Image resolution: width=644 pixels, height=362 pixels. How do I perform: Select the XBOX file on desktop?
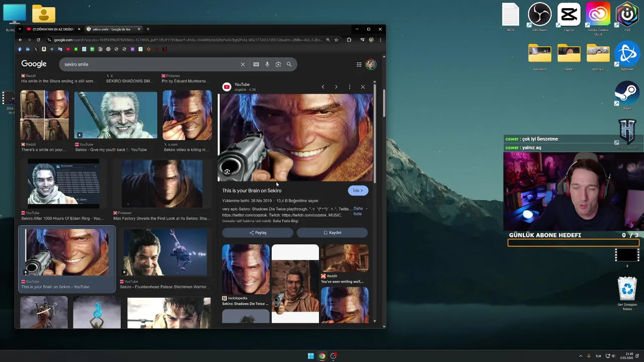[x=510, y=18]
